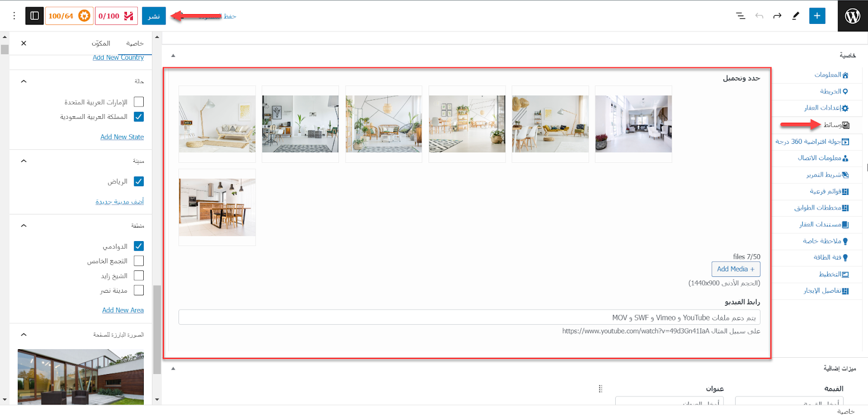
Task: Collapse the ميزات إضافية section arrow
Action: click(x=173, y=369)
